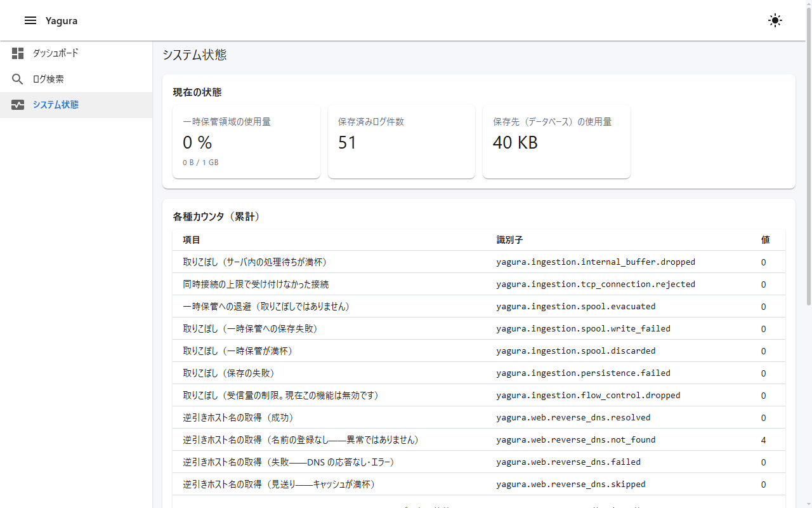Click row 逆引きホスト名の取得（成功）
The width and height of the screenshot is (812, 508).
(479, 417)
